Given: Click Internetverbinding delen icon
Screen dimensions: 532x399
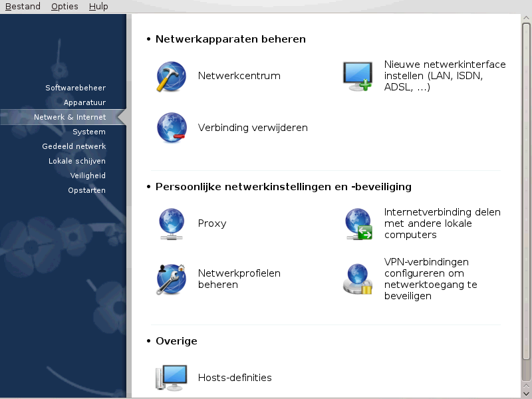Looking at the screenshot, I should tap(358, 223).
